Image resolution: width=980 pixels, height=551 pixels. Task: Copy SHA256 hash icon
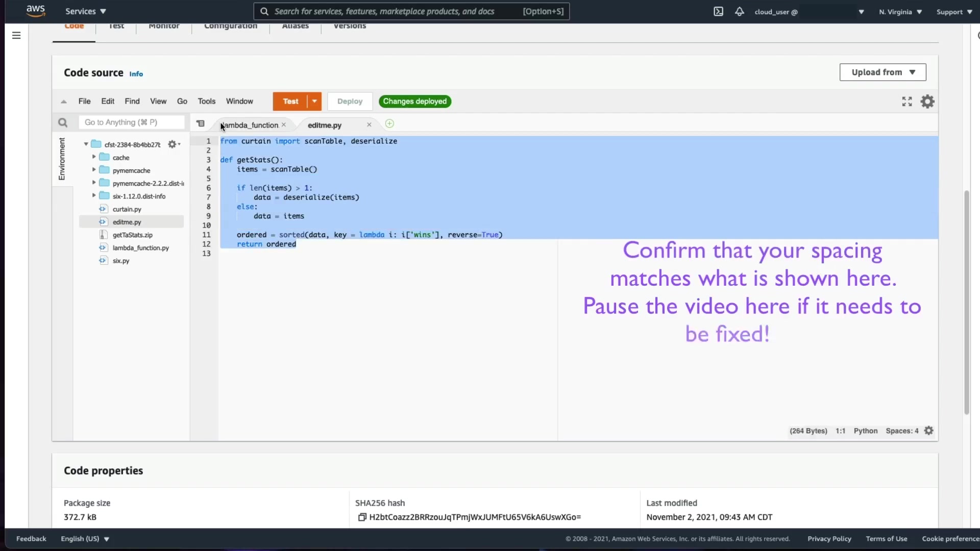tap(362, 517)
